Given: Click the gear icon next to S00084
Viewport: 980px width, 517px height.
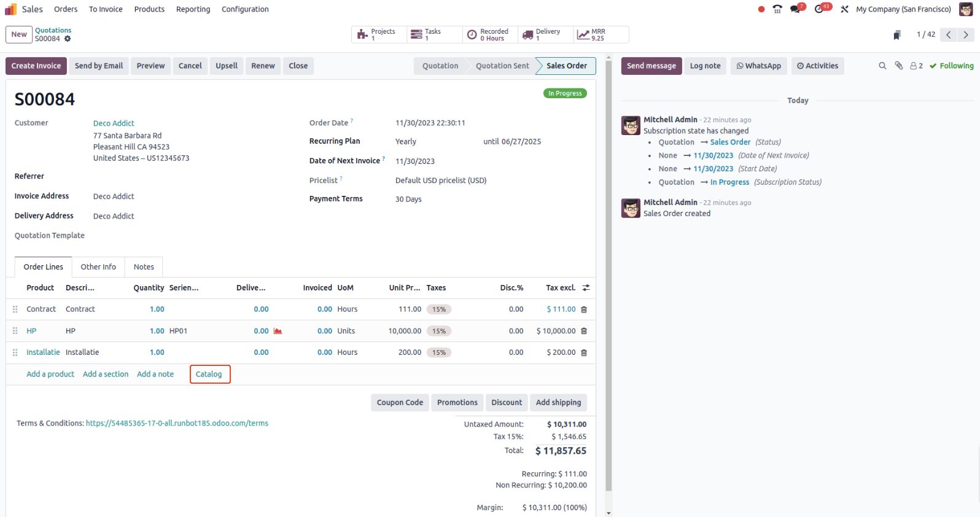Looking at the screenshot, I should coord(68,39).
